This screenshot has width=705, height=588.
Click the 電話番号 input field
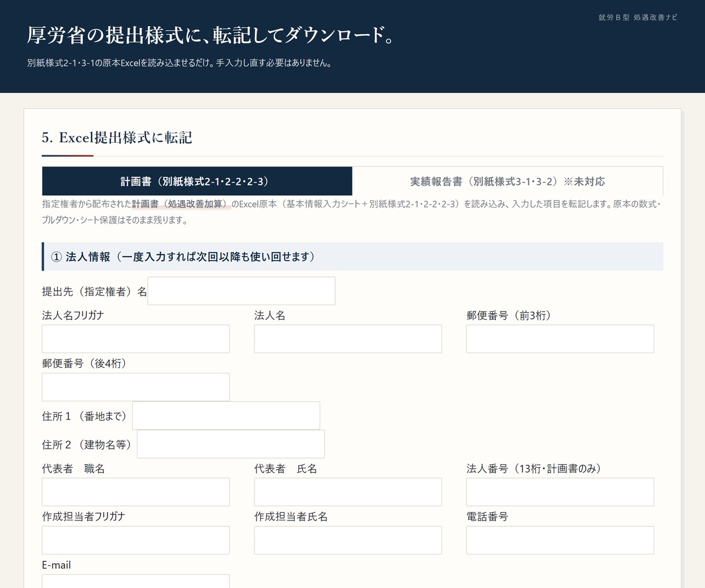pos(560,540)
